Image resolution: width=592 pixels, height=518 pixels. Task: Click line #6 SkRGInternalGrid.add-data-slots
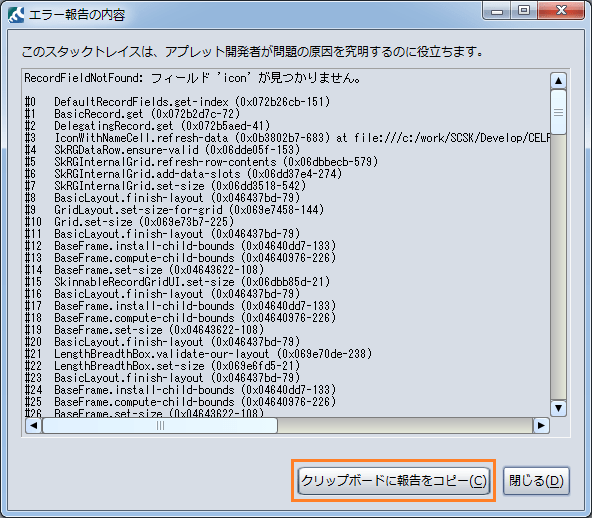click(183, 174)
